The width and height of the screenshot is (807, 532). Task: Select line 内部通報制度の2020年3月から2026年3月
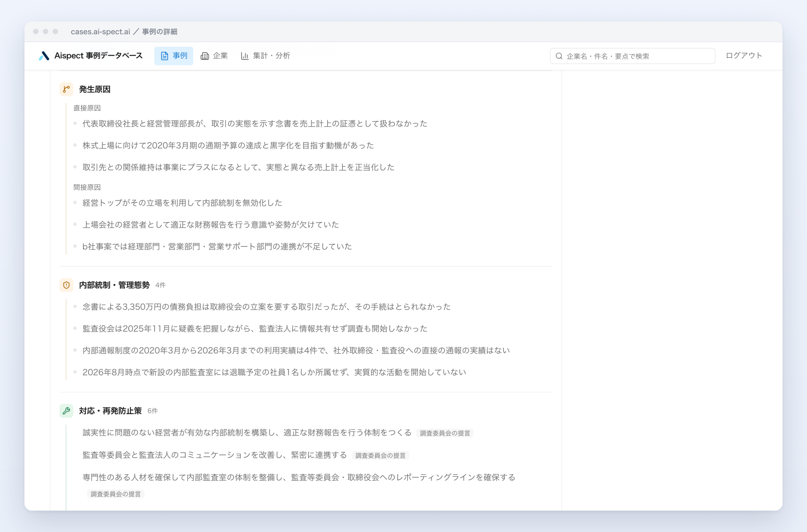[296, 350]
